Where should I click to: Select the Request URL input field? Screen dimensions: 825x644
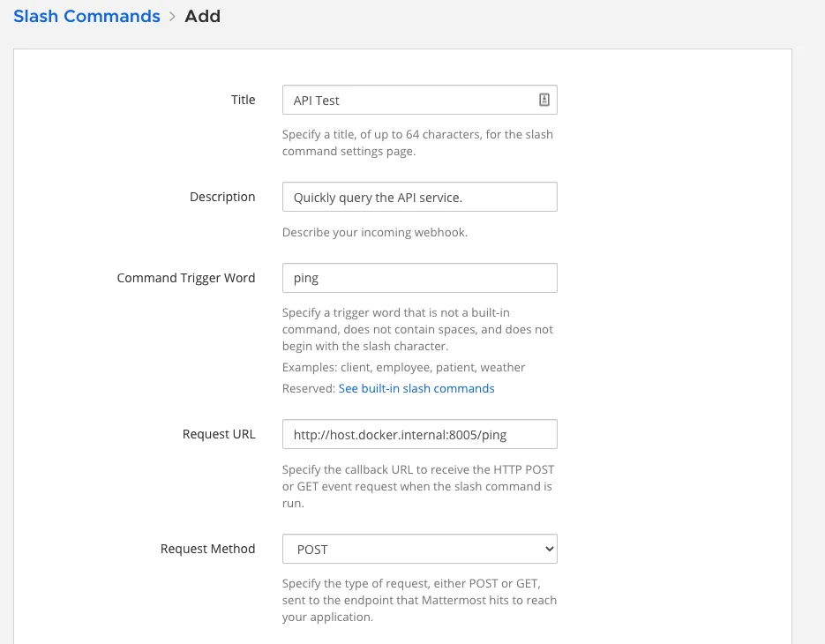click(419, 434)
